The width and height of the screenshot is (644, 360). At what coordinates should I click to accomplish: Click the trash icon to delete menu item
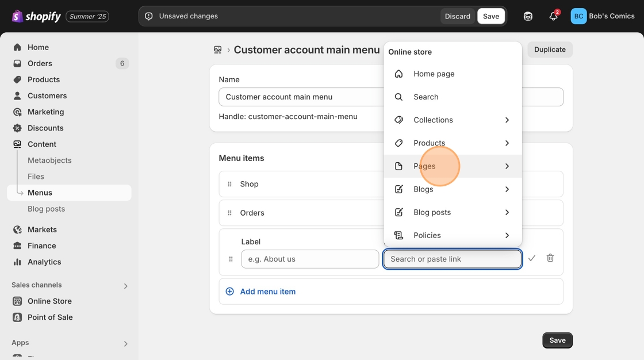point(550,258)
